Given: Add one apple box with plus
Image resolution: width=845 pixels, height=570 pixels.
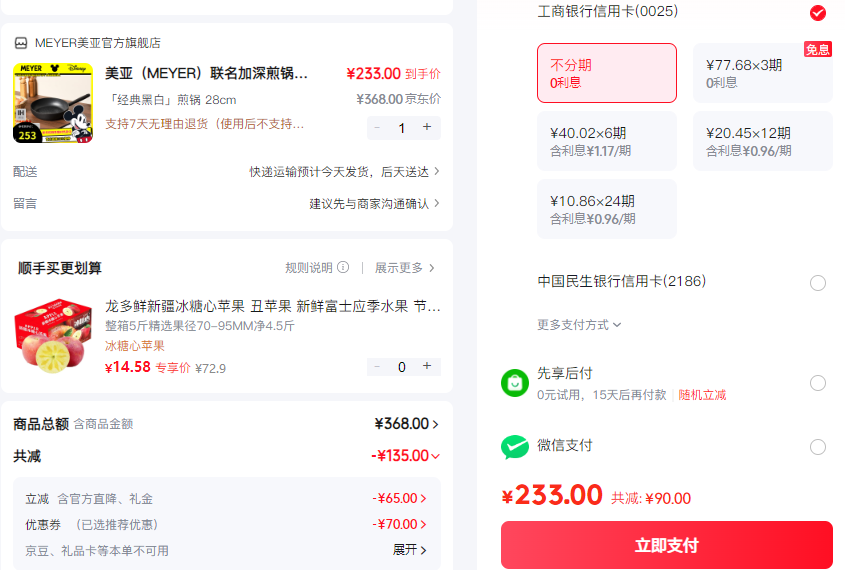Looking at the screenshot, I should click(427, 366).
